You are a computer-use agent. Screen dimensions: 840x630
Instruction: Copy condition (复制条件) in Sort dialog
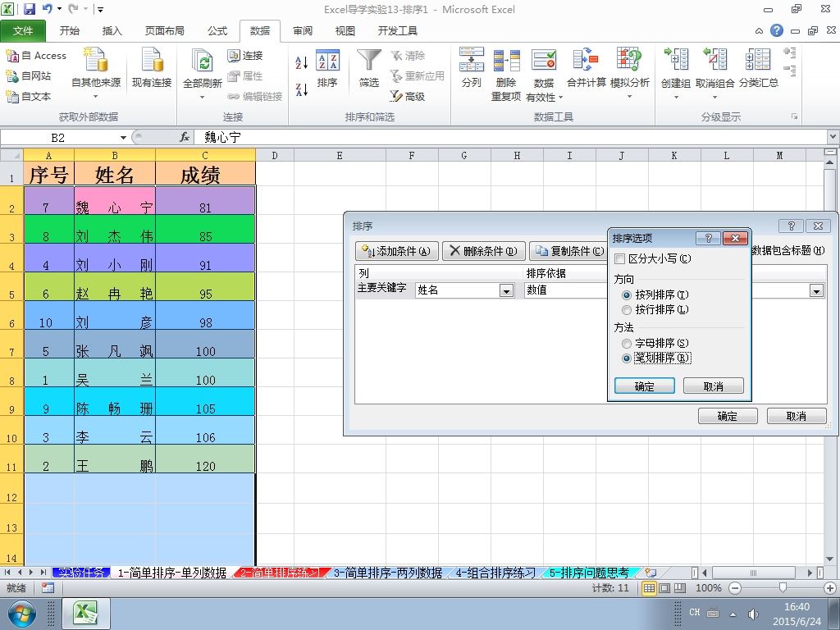click(569, 251)
